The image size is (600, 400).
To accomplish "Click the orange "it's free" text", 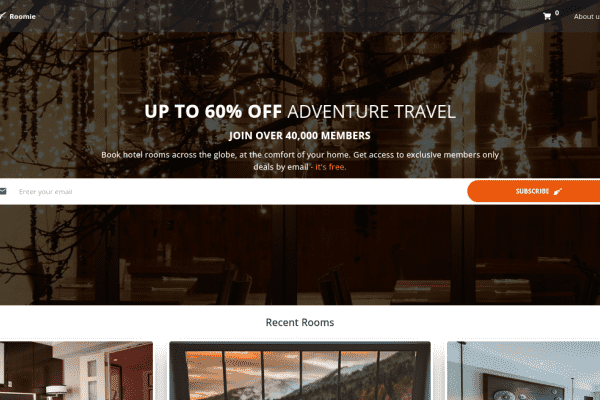I will click(x=331, y=167).
